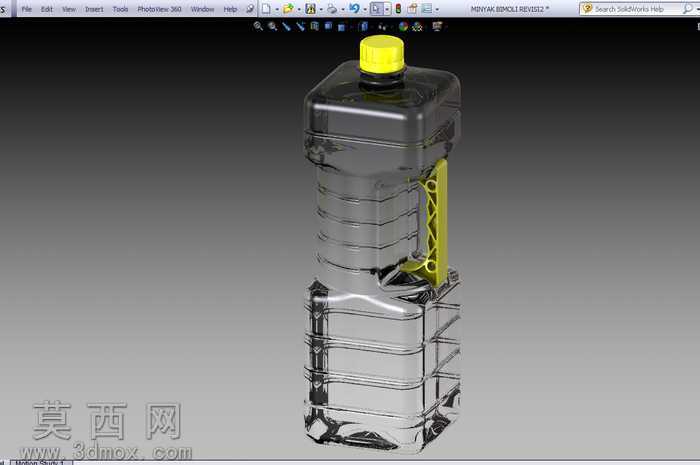This screenshot has height=465, width=700.
Task: Open Edit Appearance color ball icon
Action: click(x=403, y=26)
